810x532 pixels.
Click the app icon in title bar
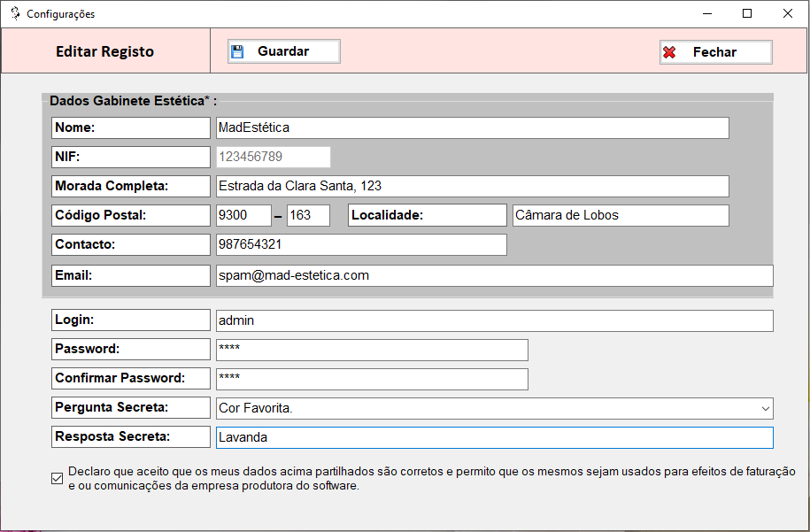coord(14,13)
